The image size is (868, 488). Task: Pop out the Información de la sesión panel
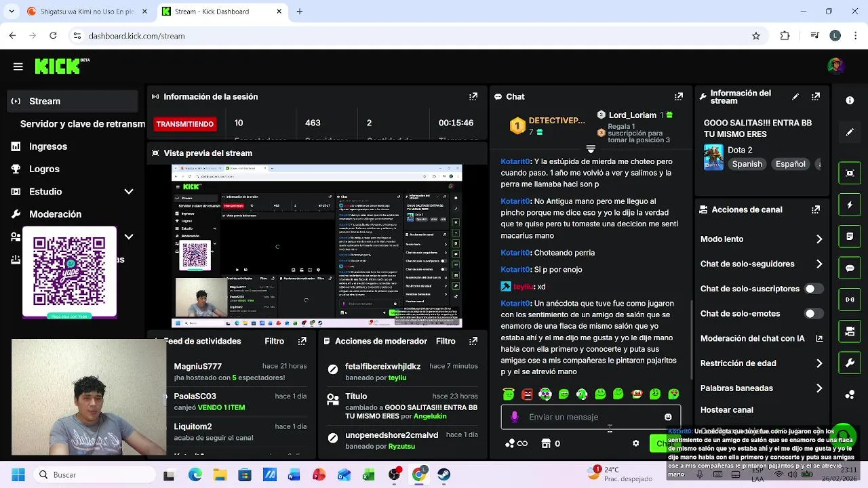473,97
